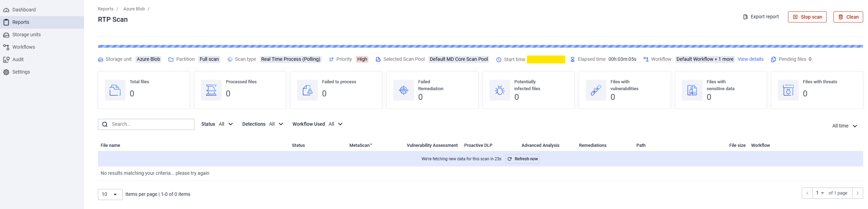Open Dashboard in the sidebar

point(24,10)
